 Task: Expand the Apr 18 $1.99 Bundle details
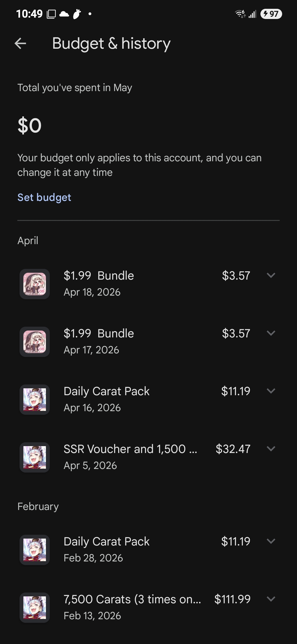pyautogui.click(x=271, y=275)
